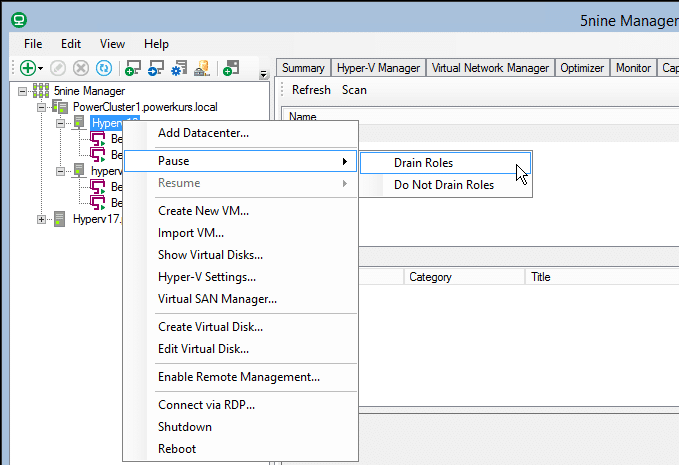The width and height of the screenshot is (679, 465).
Task: Open the dropdown arrow beside the Add icon
Action: pos(40,68)
